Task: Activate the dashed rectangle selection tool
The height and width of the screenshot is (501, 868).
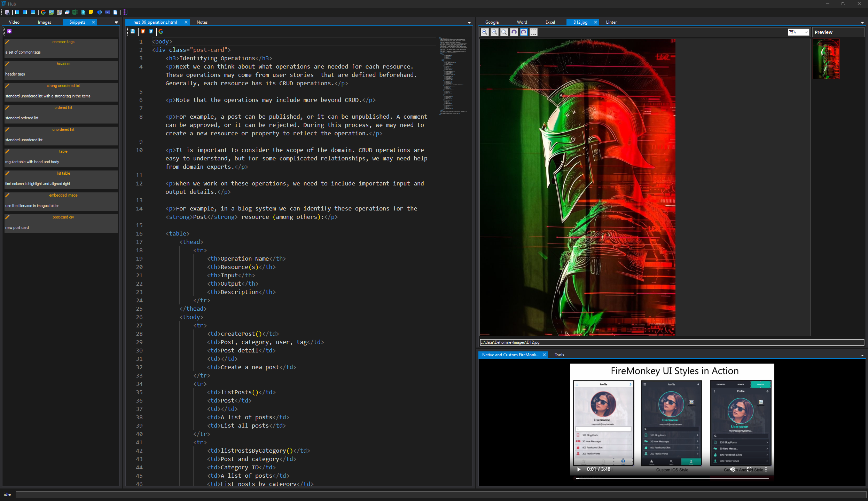Action: (533, 32)
